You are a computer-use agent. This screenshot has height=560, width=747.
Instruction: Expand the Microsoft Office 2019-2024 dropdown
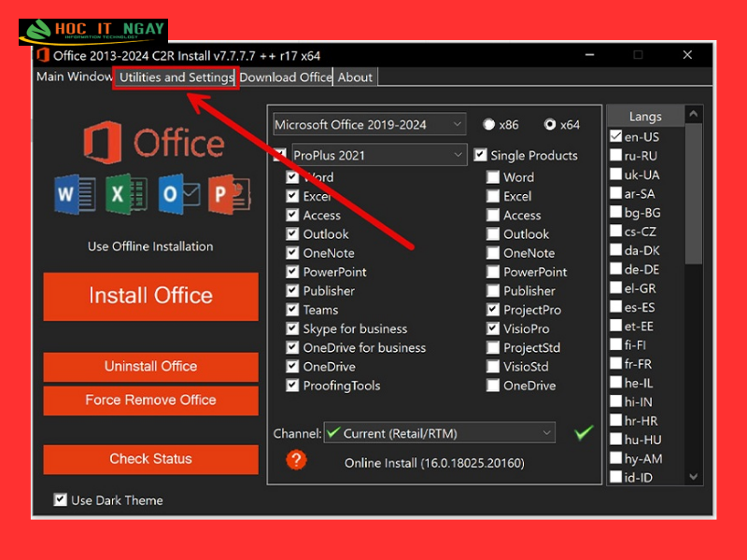(x=369, y=125)
